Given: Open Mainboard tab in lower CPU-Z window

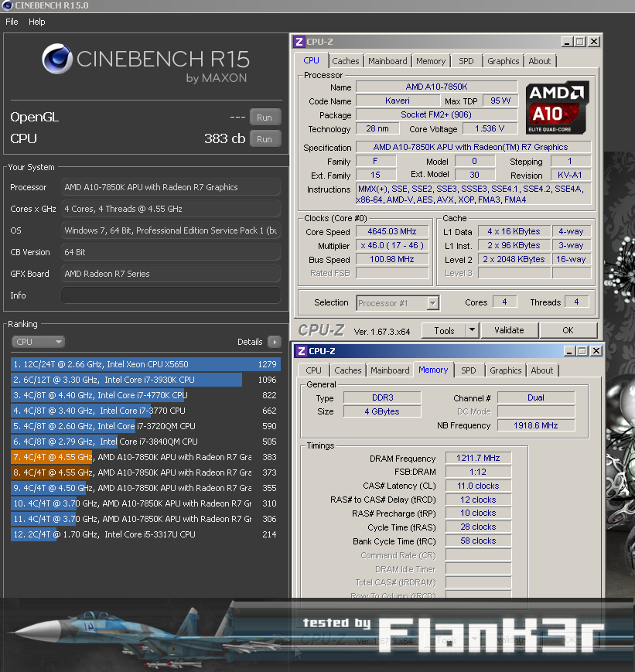Looking at the screenshot, I should point(390,370).
